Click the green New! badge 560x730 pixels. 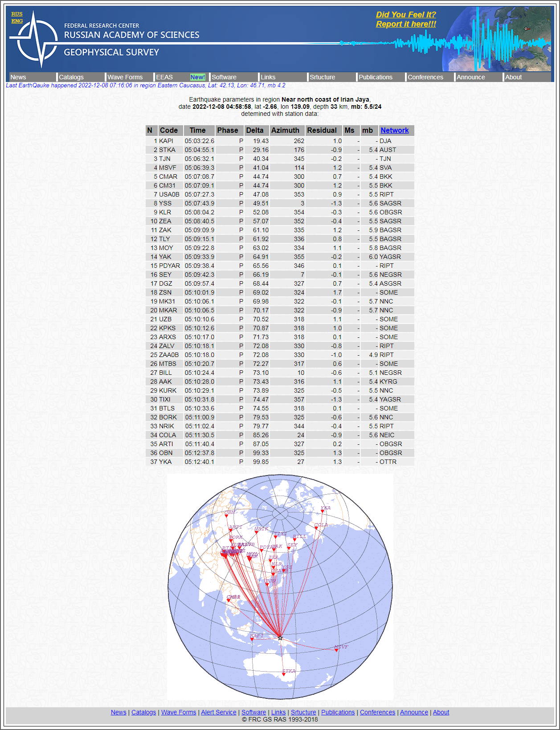198,77
